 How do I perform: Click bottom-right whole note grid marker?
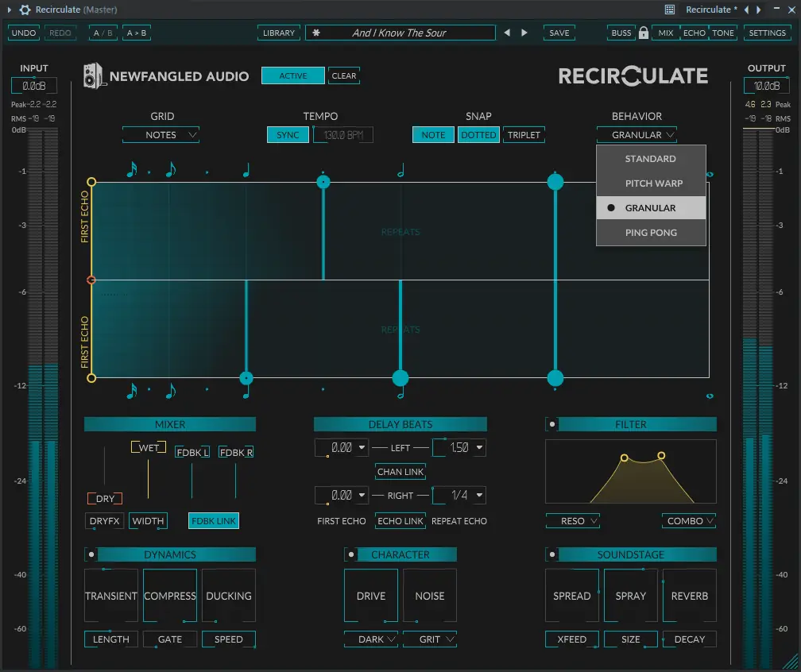710,396
